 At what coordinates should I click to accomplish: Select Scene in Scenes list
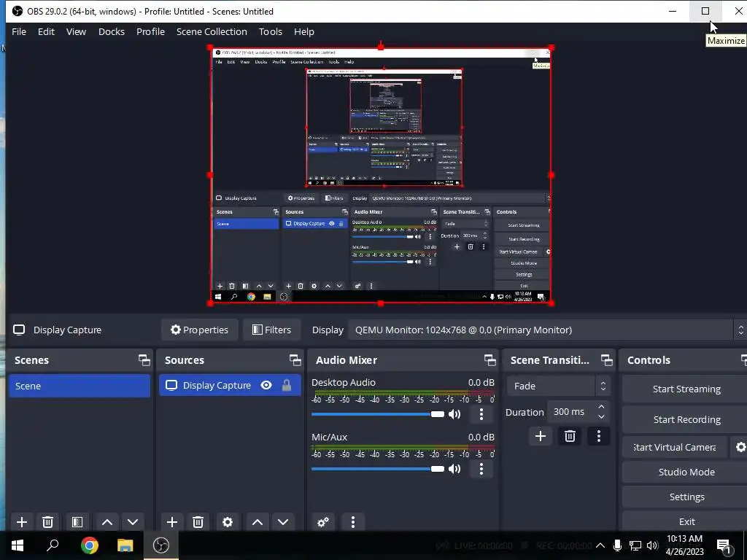[x=80, y=386]
